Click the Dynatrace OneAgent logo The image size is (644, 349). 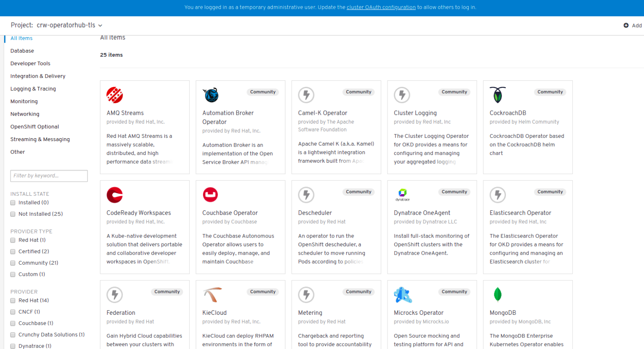pyautogui.click(x=402, y=193)
